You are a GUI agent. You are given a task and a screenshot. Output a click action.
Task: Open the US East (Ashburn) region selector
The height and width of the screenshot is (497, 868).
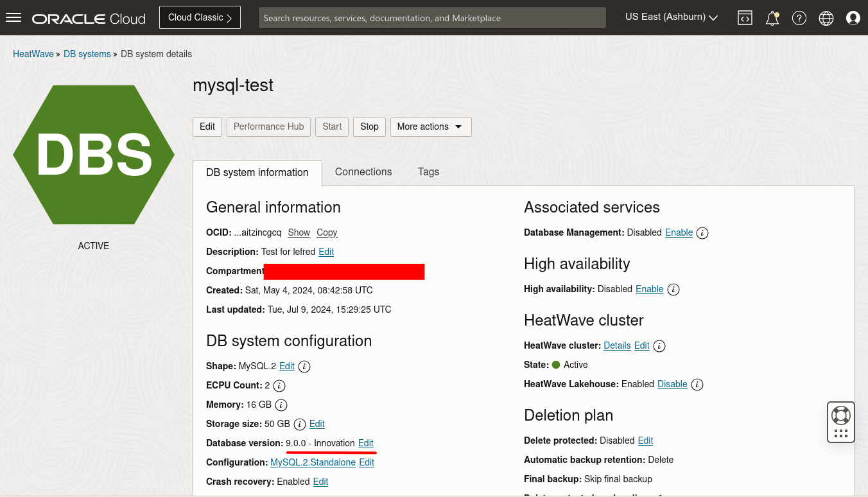670,17
